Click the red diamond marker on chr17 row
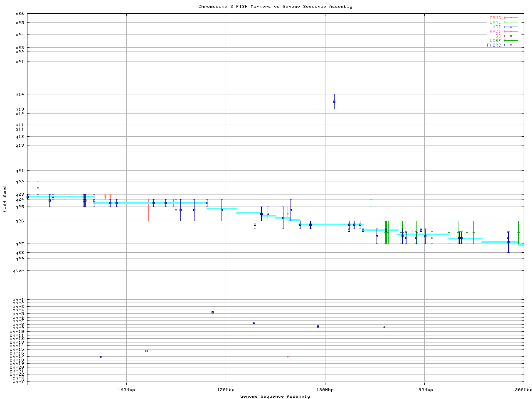This screenshot has height=399, width=532. click(288, 357)
